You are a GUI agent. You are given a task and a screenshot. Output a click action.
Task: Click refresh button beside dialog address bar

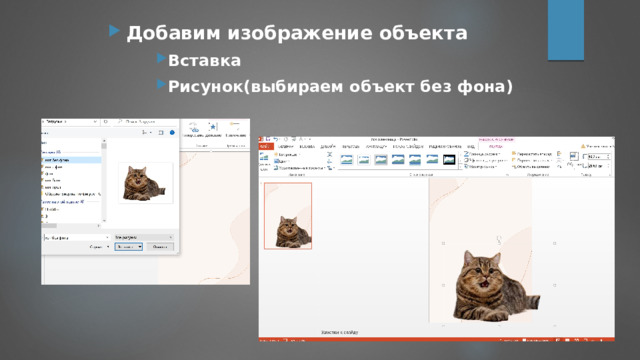(105, 122)
